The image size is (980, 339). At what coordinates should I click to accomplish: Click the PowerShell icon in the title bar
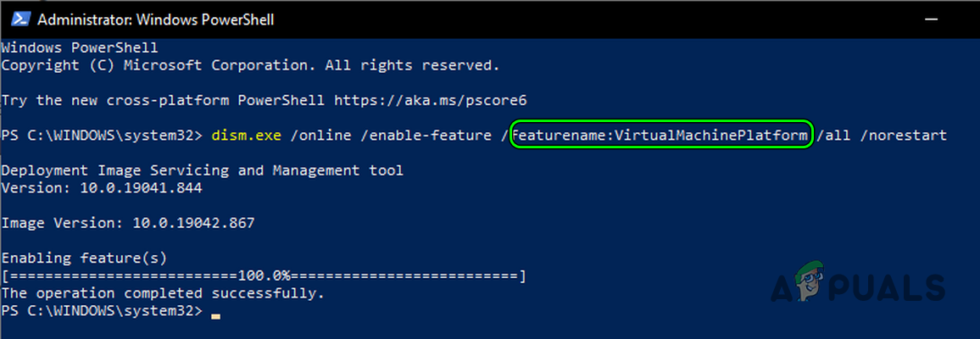(x=19, y=19)
